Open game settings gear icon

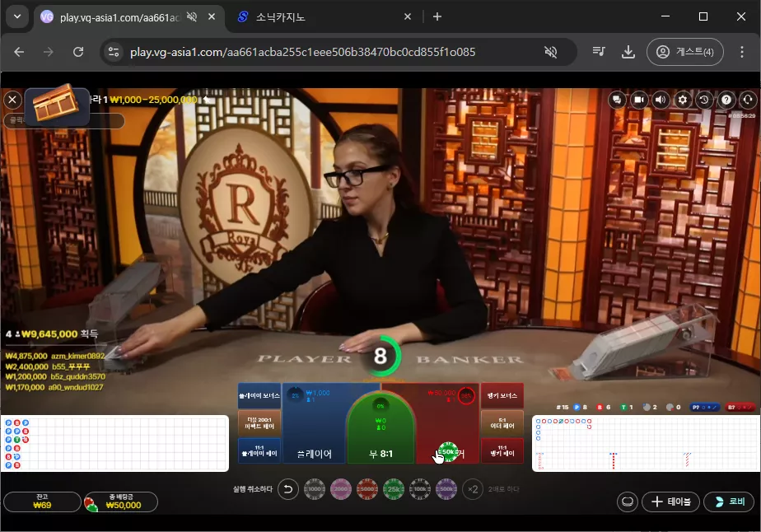[683, 100]
